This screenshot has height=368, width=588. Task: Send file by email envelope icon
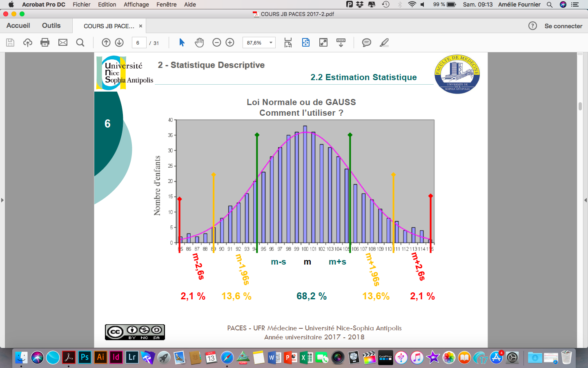click(x=63, y=43)
